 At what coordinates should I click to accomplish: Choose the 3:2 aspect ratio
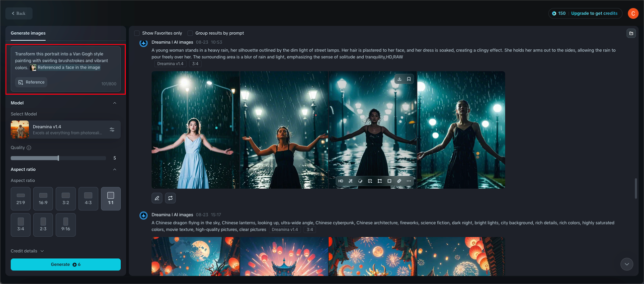tap(65, 198)
